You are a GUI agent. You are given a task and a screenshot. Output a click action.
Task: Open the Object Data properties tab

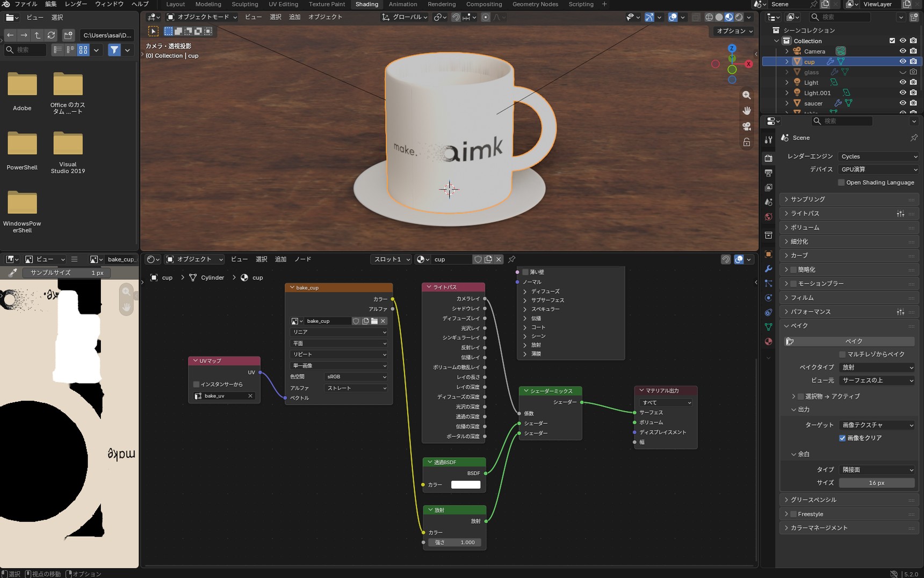(x=768, y=327)
